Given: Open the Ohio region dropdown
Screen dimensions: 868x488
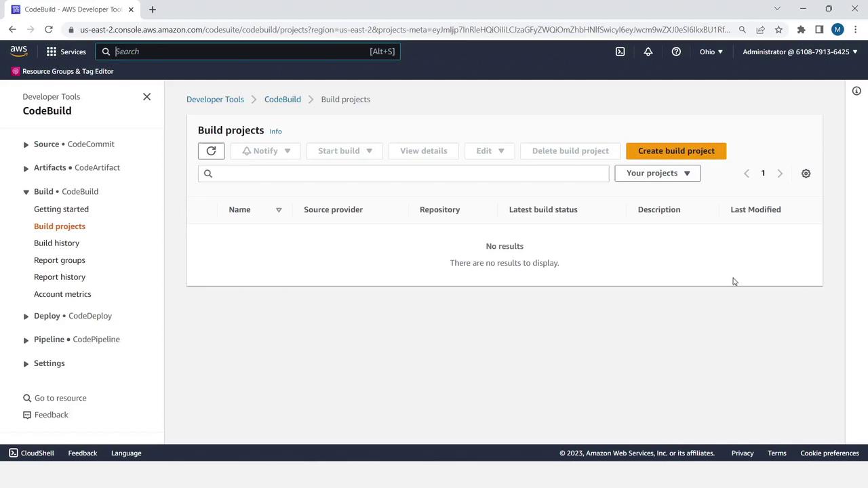Looking at the screenshot, I should point(711,52).
